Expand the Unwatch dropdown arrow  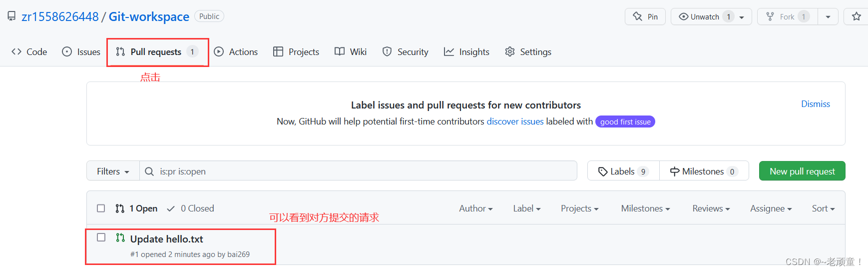coord(742,17)
